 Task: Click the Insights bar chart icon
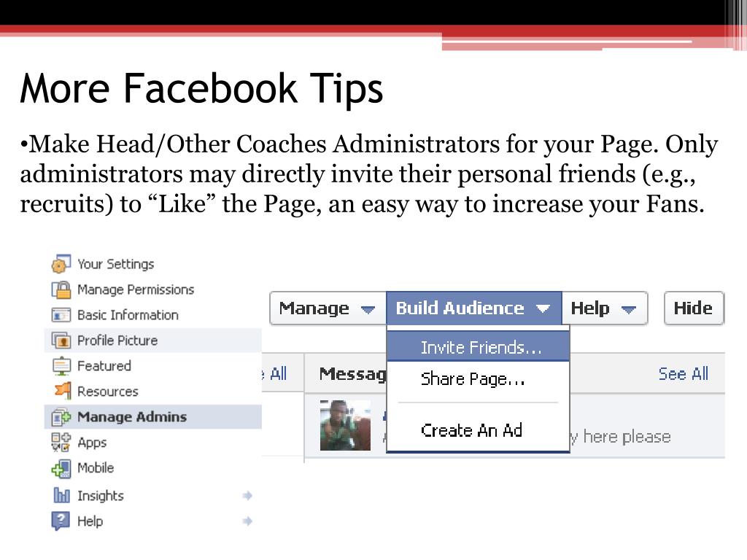pos(61,495)
